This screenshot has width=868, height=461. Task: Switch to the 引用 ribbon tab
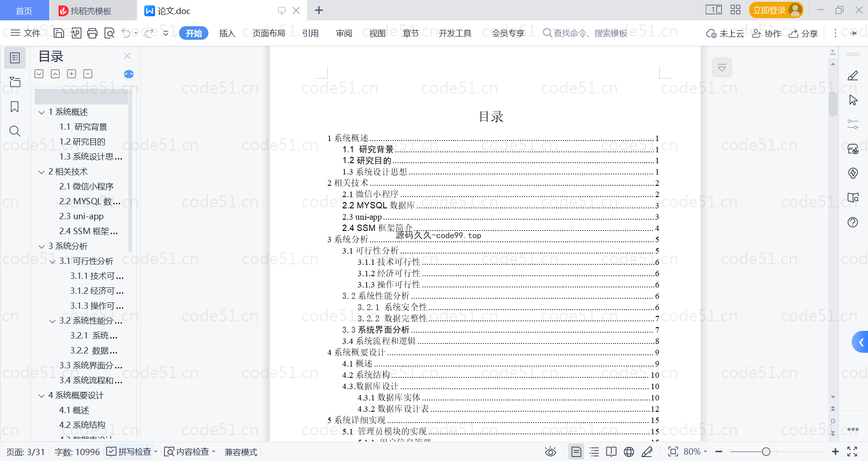[311, 33]
